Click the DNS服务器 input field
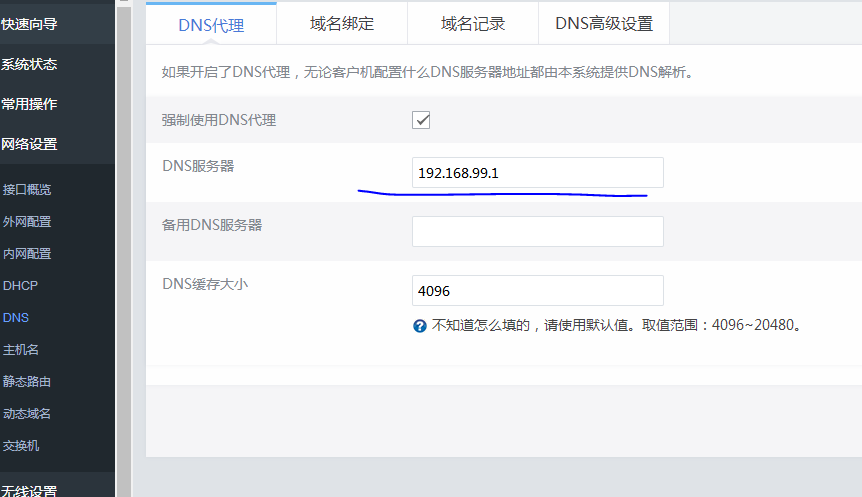This screenshot has width=862, height=497. coord(537,173)
